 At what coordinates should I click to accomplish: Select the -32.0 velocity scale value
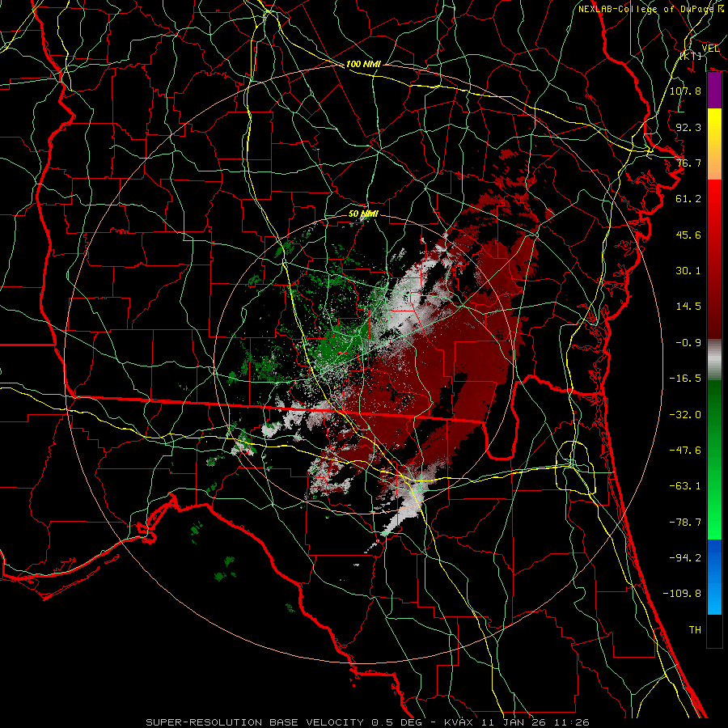coord(685,415)
